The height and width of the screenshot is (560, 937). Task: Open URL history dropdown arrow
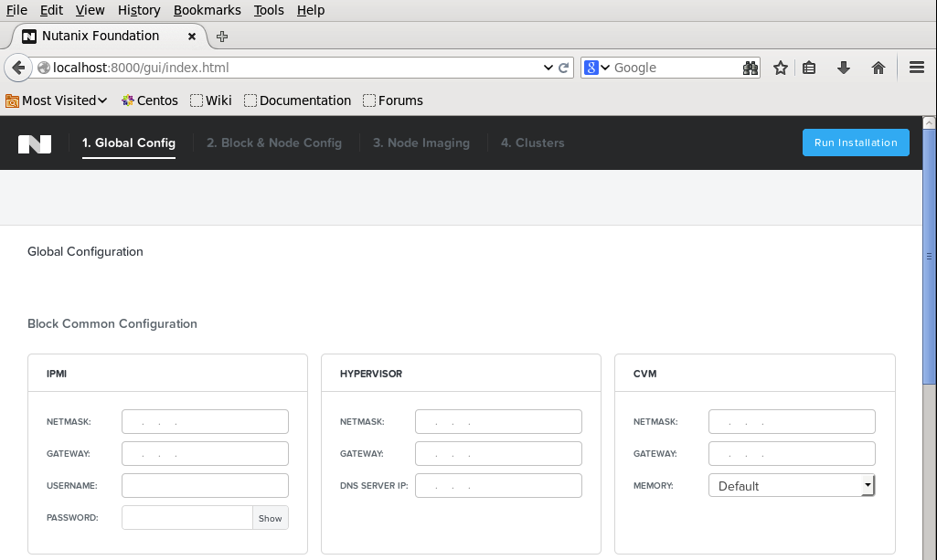click(548, 68)
